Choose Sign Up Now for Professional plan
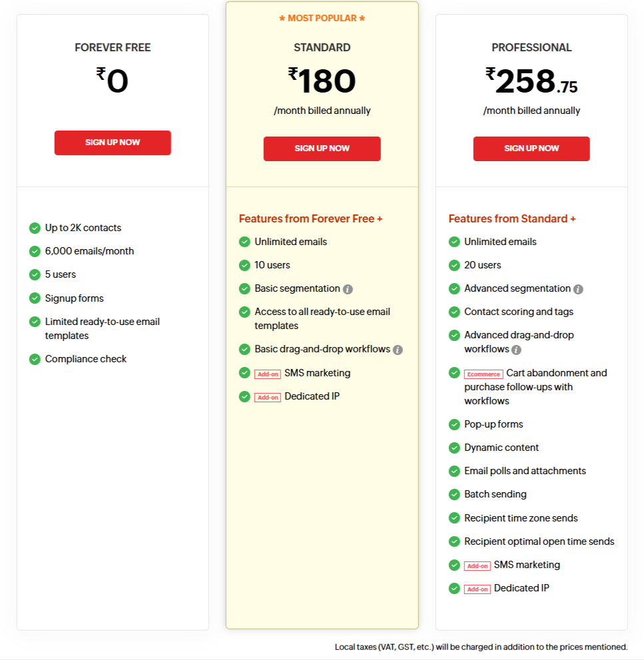This screenshot has height=660, width=644. 531,149
